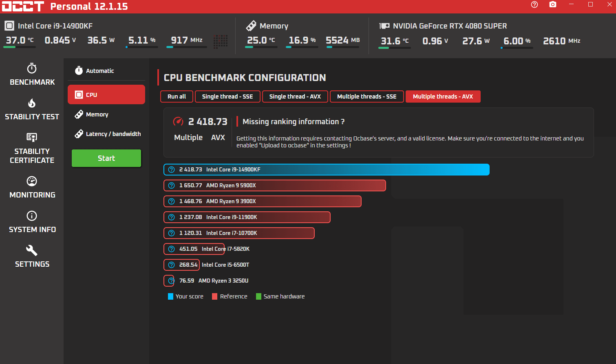Open the Monitoring gauge icon
Screen dimensions: 616x364
pos(32,181)
